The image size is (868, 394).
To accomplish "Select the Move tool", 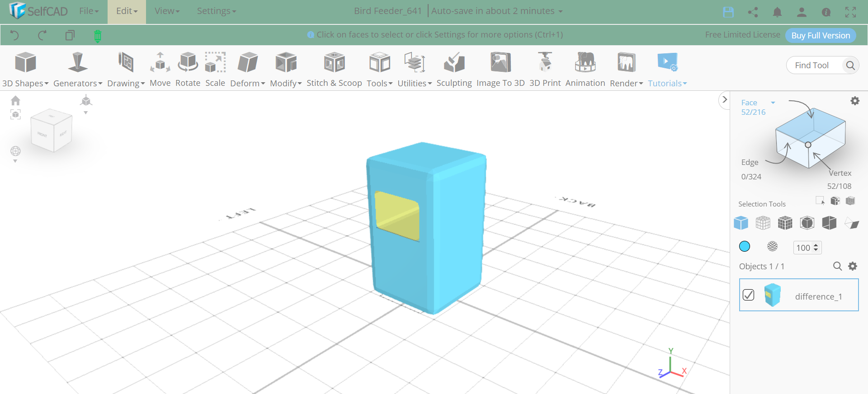I will pos(160,62).
